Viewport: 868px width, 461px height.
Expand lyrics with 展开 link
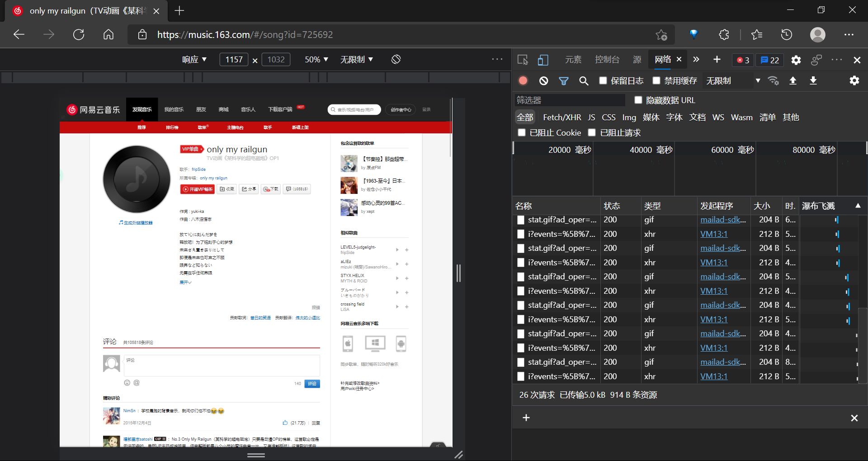(x=185, y=282)
